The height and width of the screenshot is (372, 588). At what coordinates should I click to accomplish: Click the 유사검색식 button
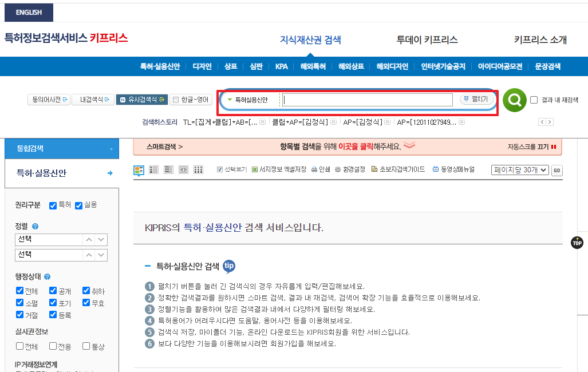(142, 100)
